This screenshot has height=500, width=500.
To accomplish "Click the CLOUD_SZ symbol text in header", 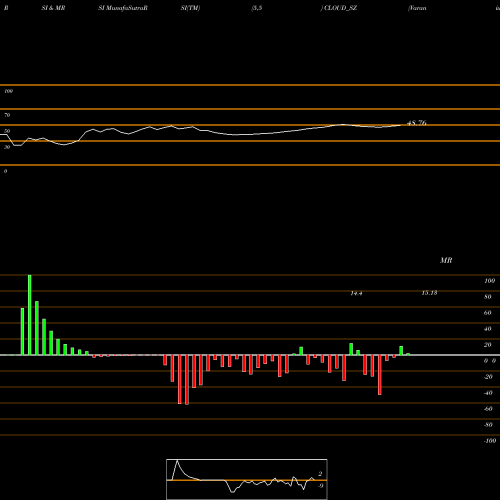I will click(340, 8).
